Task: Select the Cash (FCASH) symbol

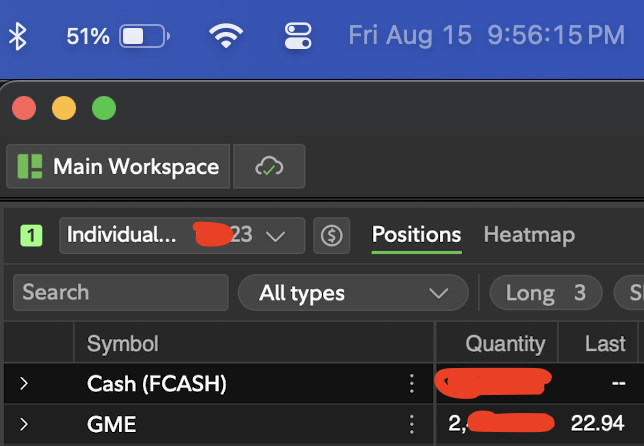Action: pyautogui.click(x=156, y=384)
